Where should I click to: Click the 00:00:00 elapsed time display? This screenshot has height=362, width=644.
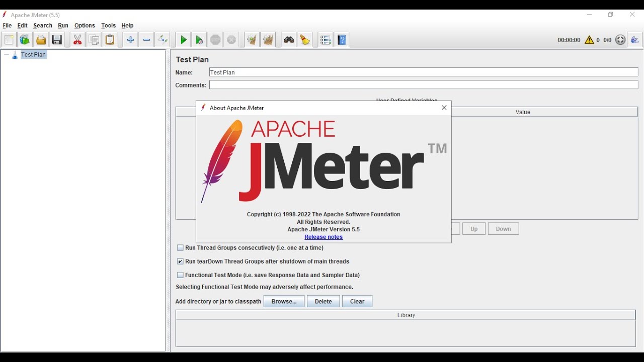pos(569,40)
